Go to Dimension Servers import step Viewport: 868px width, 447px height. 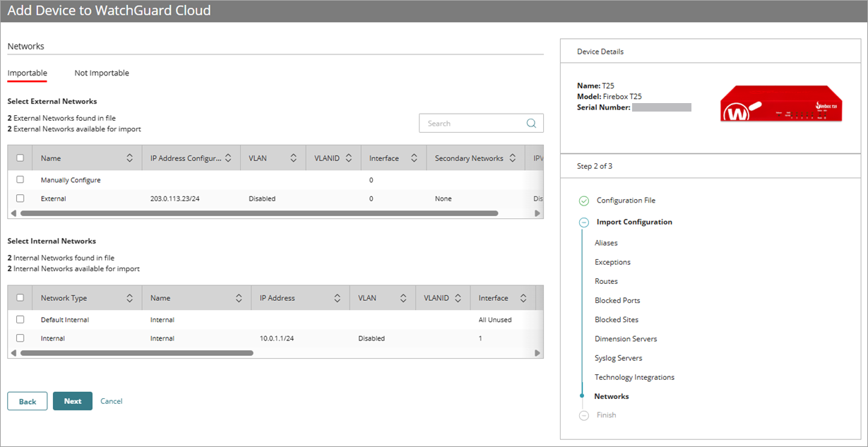point(626,339)
